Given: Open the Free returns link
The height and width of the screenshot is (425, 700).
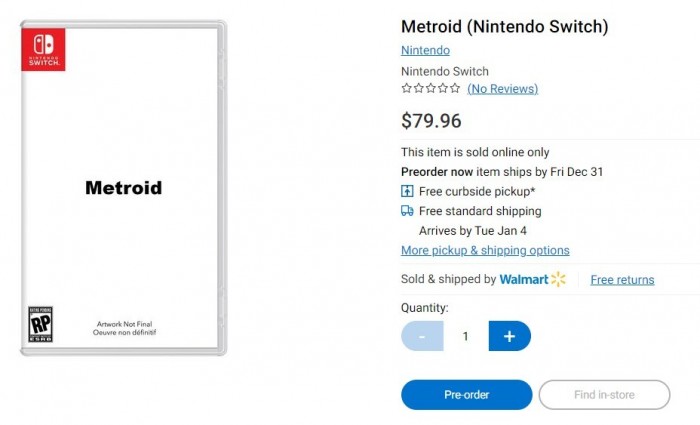Looking at the screenshot, I should [x=622, y=280].
